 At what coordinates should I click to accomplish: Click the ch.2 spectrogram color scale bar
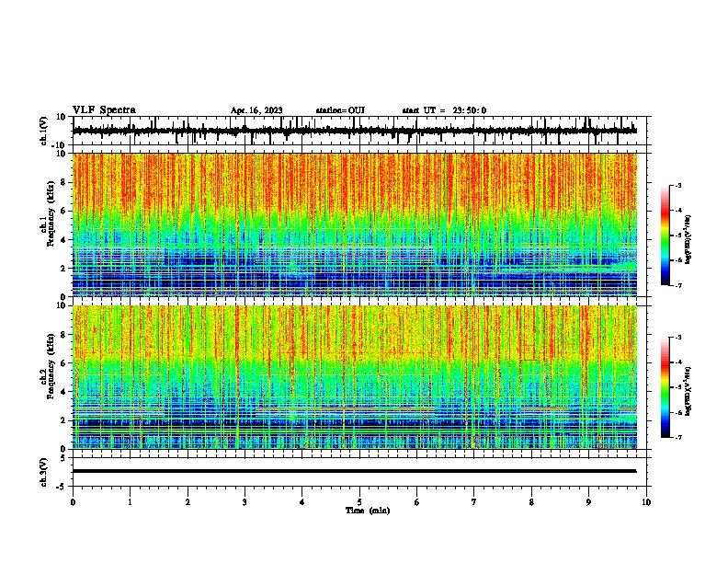665,387
